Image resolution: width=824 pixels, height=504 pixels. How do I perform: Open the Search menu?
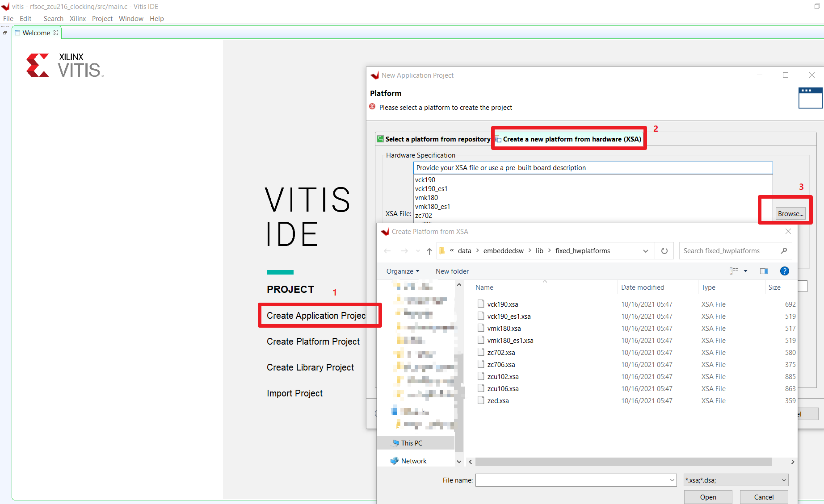coord(54,18)
